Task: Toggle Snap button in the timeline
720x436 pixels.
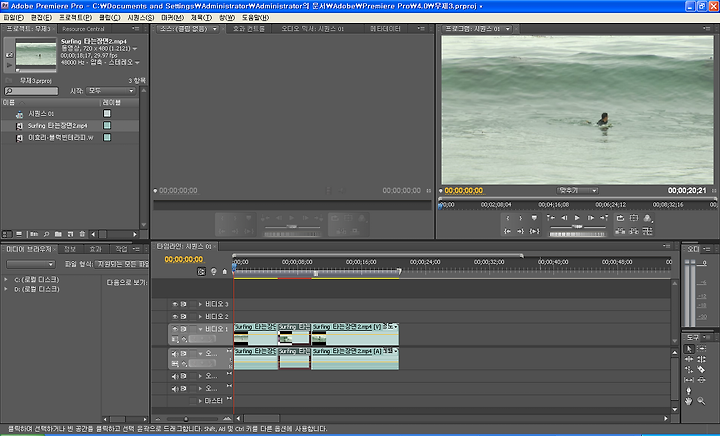Action: (x=201, y=271)
